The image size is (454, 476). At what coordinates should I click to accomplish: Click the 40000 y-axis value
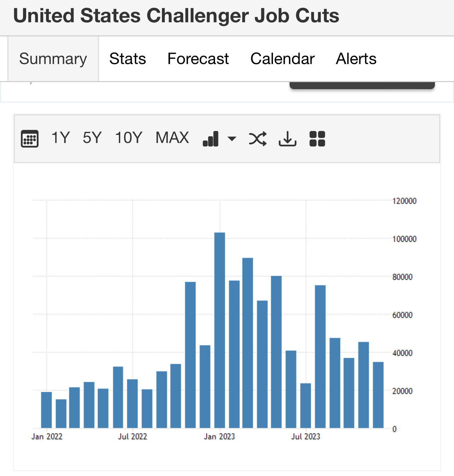pyautogui.click(x=402, y=353)
